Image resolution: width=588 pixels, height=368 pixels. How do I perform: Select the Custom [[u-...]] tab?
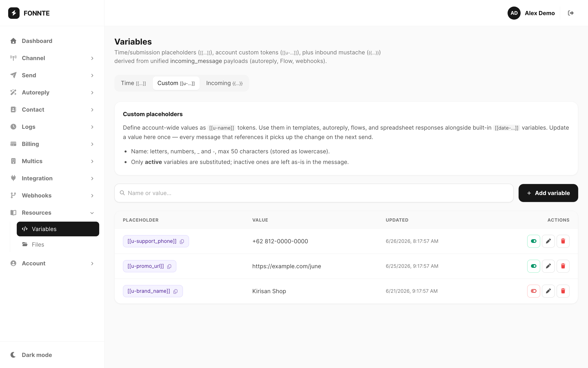click(176, 83)
